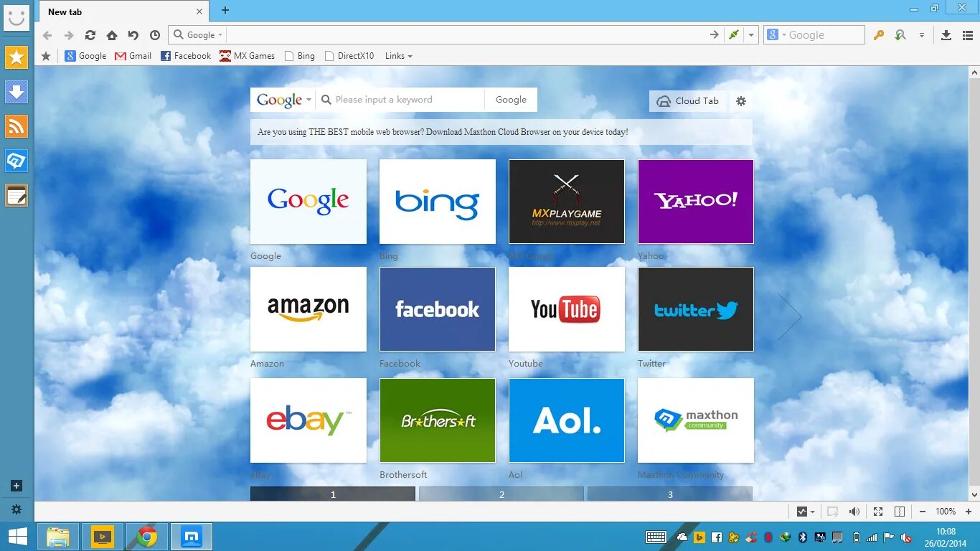The image size is (980, 551).
Task: Open the YouTube quick access tile
Action: click(x=567, y=309)
